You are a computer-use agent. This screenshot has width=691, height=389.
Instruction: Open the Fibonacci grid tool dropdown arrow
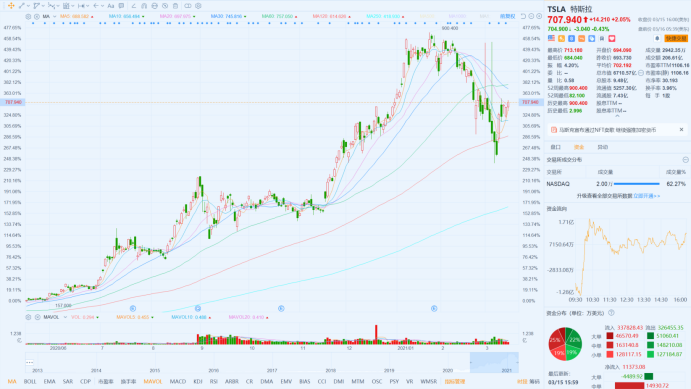pos(73,6)
